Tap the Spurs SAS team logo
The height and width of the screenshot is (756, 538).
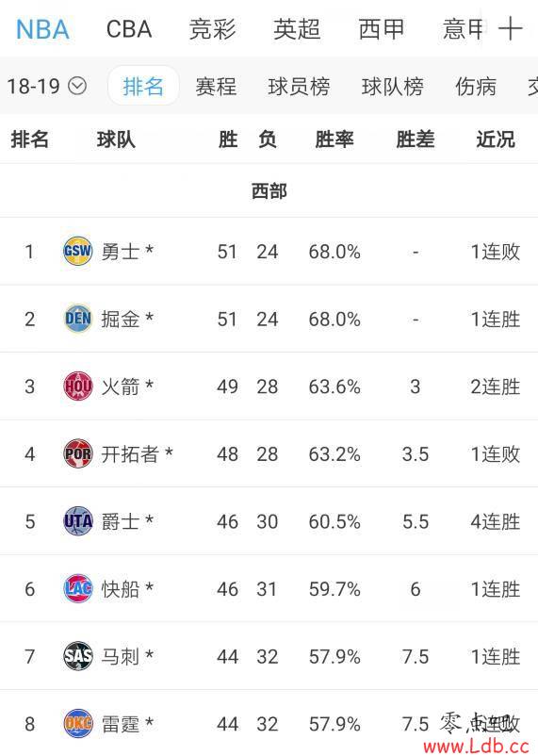click(78, 656)
